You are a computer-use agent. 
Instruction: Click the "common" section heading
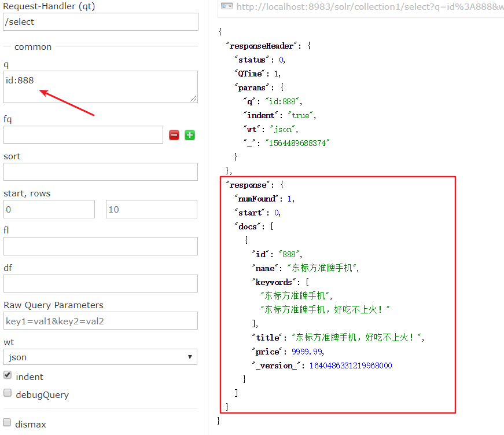click(x=33, y=47)
